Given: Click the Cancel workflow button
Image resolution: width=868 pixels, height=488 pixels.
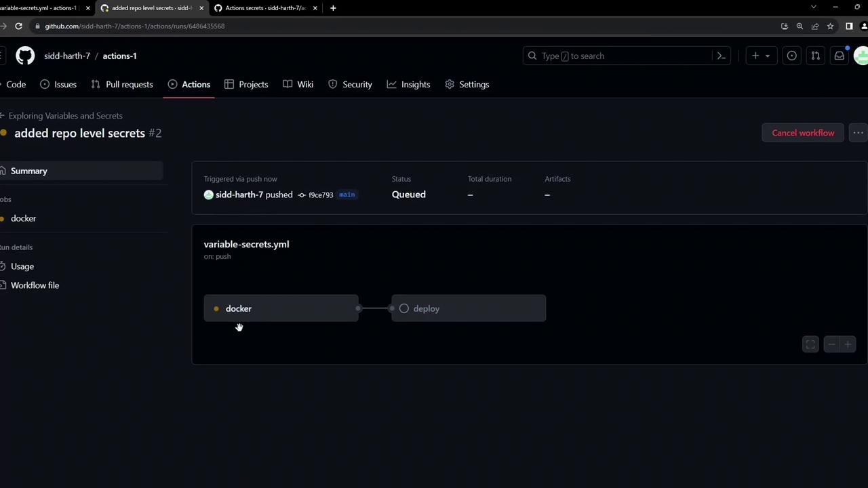Looking at the screenshot, I should 803,133.
